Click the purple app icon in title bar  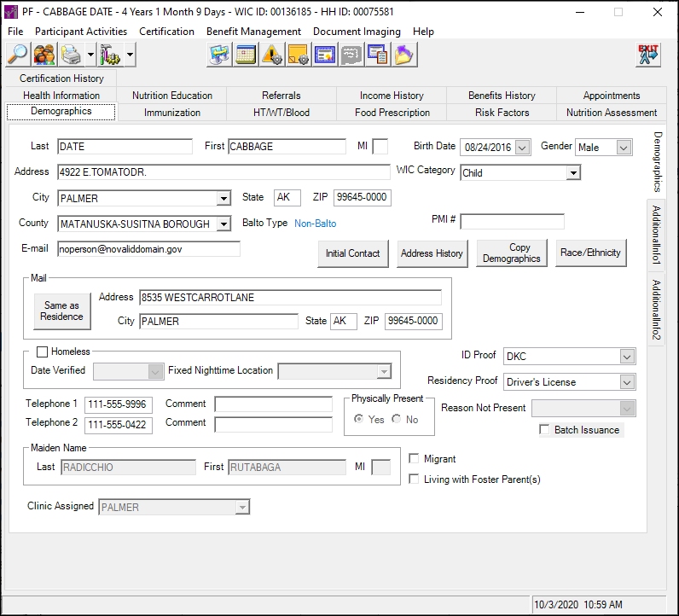(11, 12)
